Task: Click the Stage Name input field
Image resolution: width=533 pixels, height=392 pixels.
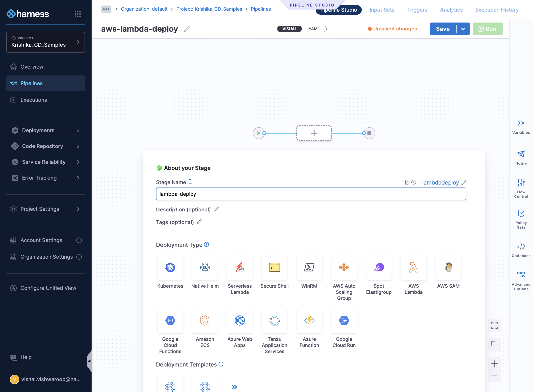Action: (x=311, y=194)
